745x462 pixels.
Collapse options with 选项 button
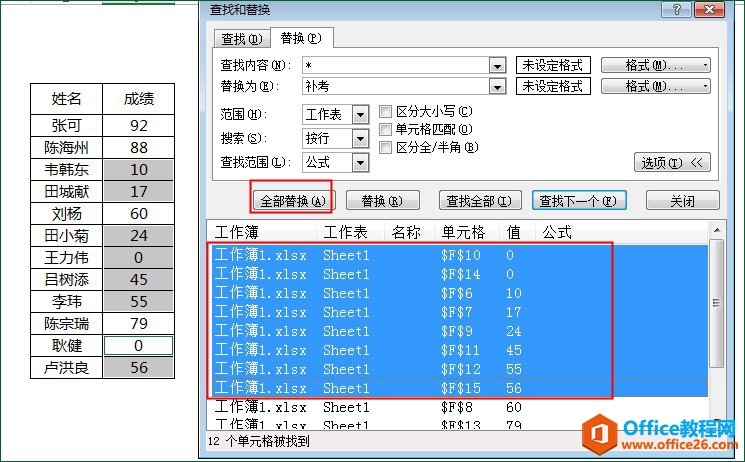[x=672, y=163]
